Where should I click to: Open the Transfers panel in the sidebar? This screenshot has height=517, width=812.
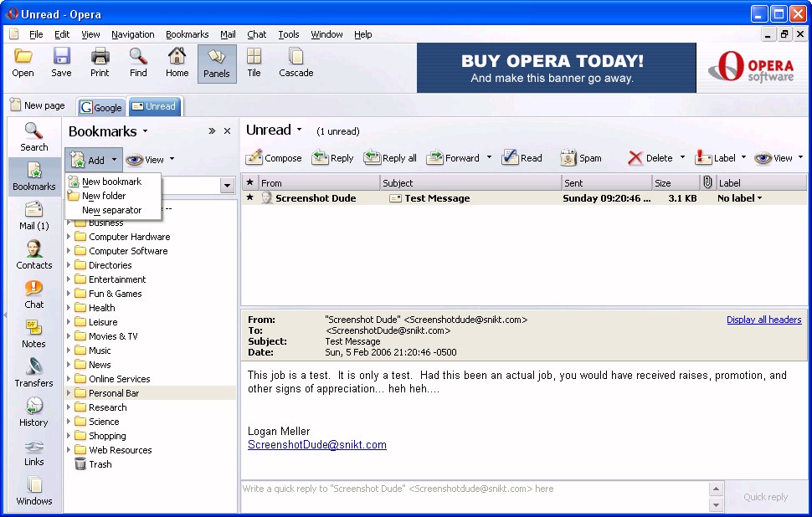click(x=33, y=372)
